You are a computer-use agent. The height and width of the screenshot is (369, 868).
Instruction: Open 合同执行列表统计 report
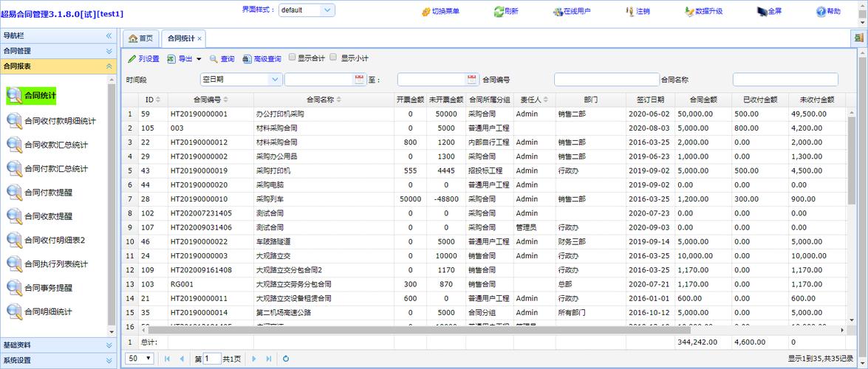[x=47, y=264]
